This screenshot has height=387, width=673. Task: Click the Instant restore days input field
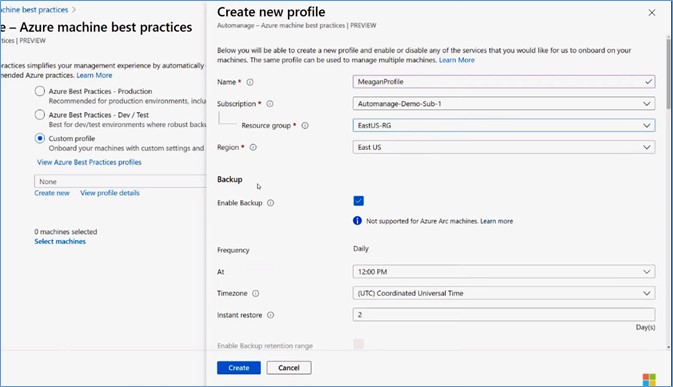pos(504,314)
